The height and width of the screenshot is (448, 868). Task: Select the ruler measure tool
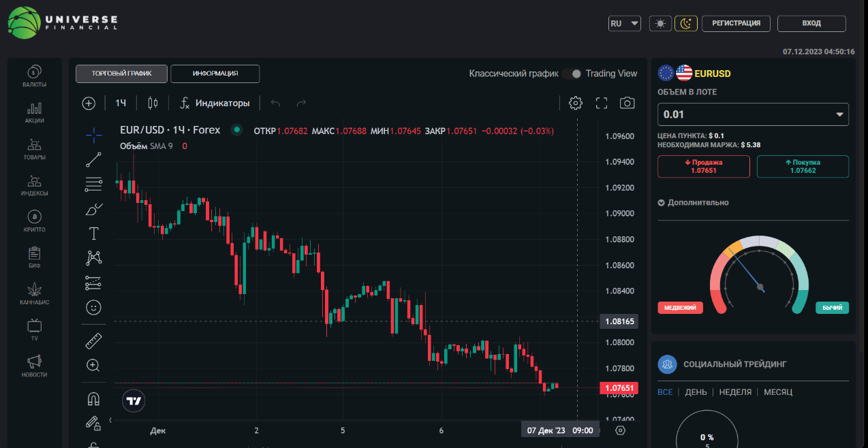pyautogui.click(x=94, y=341)
